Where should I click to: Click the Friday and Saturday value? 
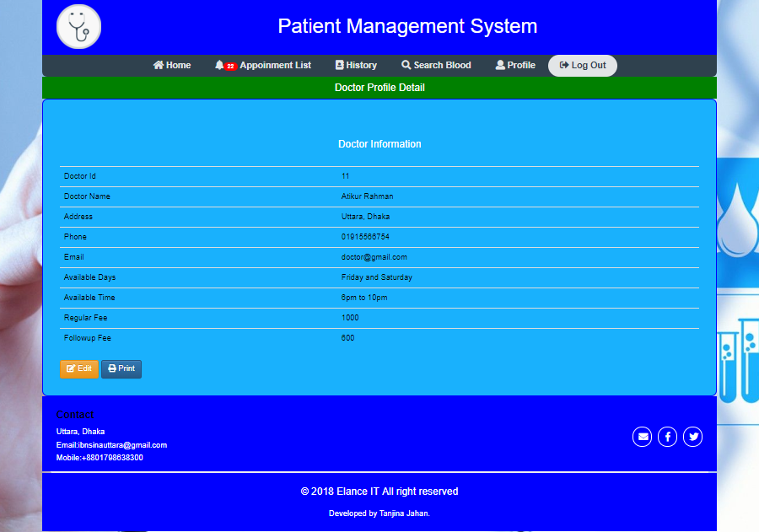(377, 277)
